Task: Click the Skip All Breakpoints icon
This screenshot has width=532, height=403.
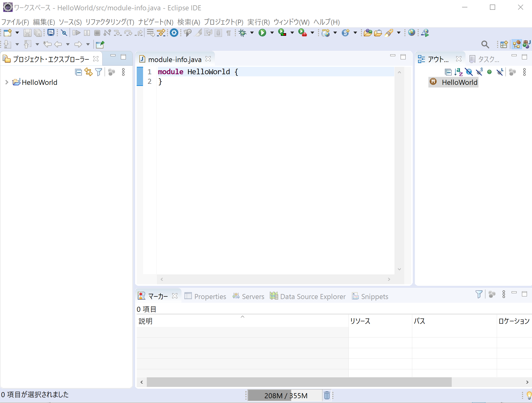Action: coord(64,33)
